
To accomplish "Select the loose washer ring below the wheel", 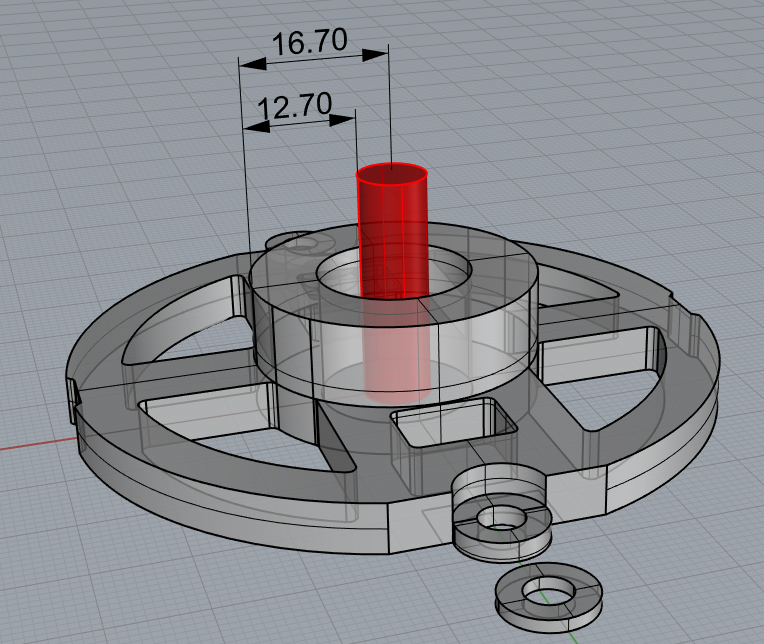I will click(549, 597).
